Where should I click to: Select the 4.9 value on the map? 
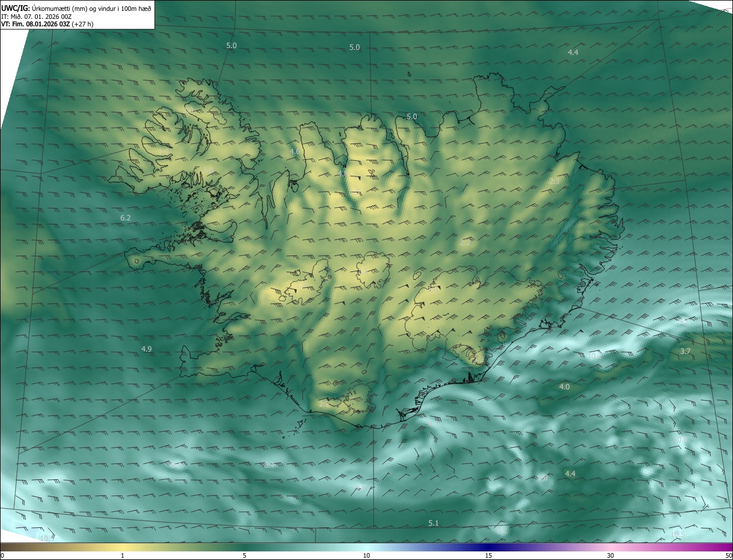(147, 349)
